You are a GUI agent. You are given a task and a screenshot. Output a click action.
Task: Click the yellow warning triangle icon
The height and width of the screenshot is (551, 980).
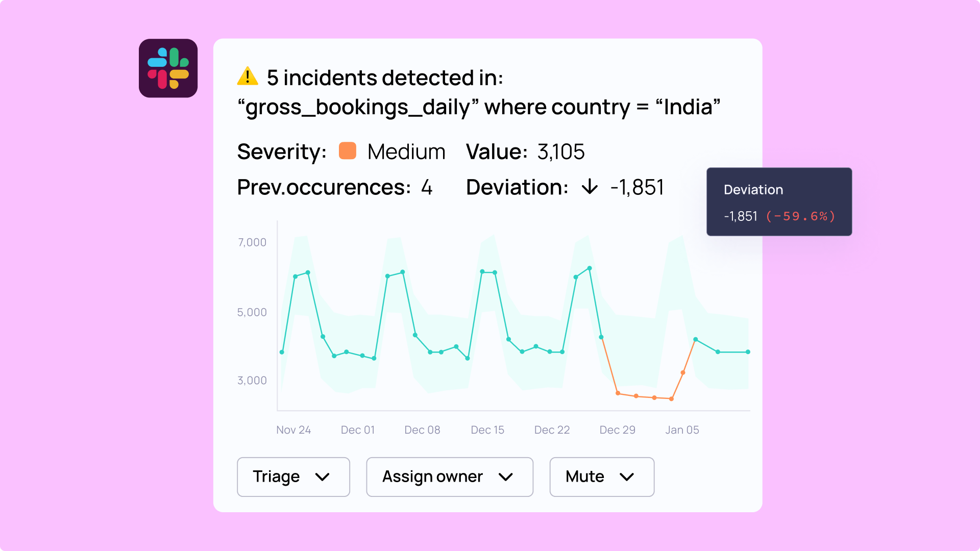point(248,77)
